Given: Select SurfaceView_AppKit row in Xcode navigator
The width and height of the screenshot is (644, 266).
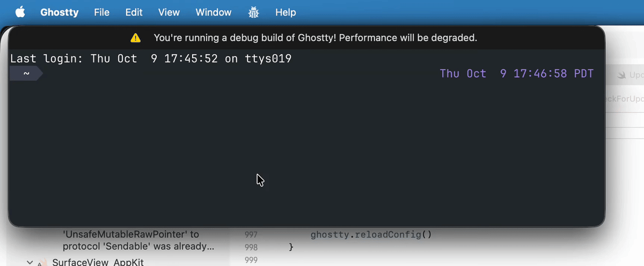Looking at the screenshot, I should pos(98,262).
